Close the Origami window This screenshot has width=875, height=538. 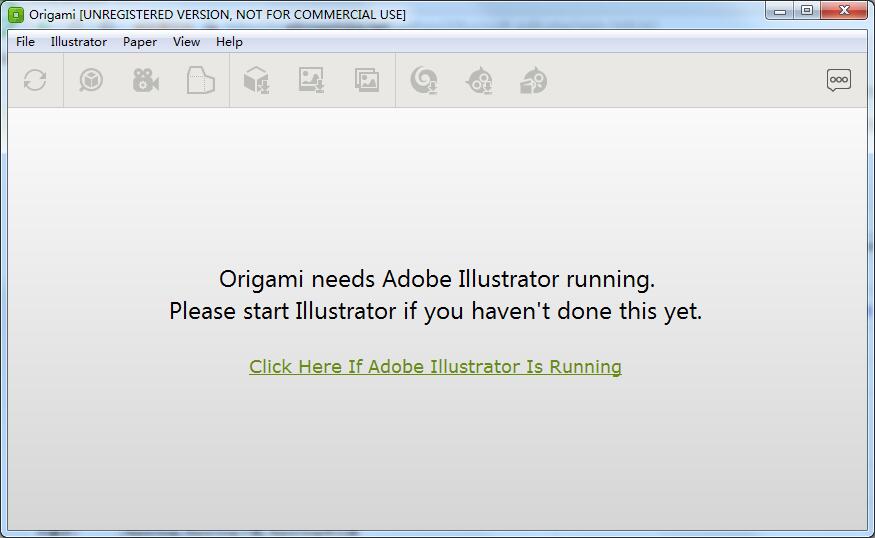tap(844, 11)
